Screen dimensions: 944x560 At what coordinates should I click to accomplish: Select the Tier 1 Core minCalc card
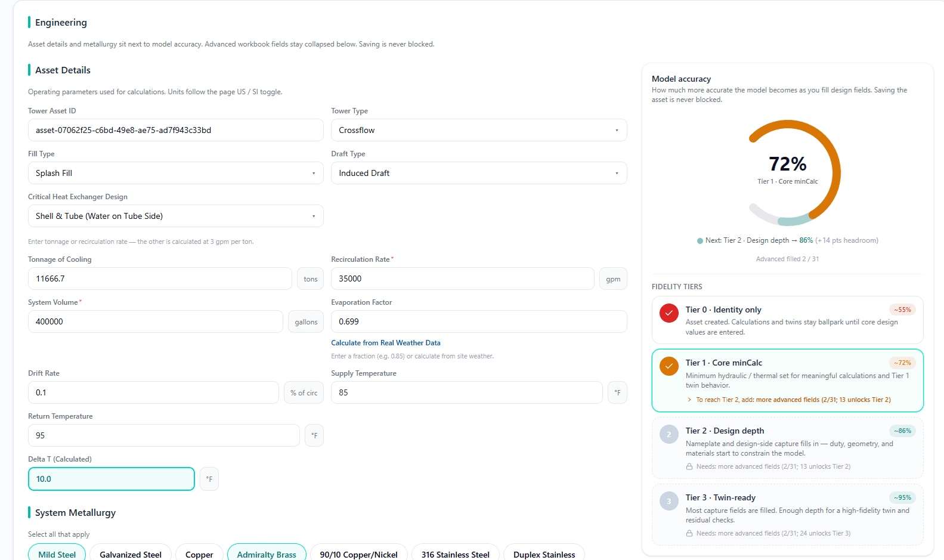[x=788, y=380]
